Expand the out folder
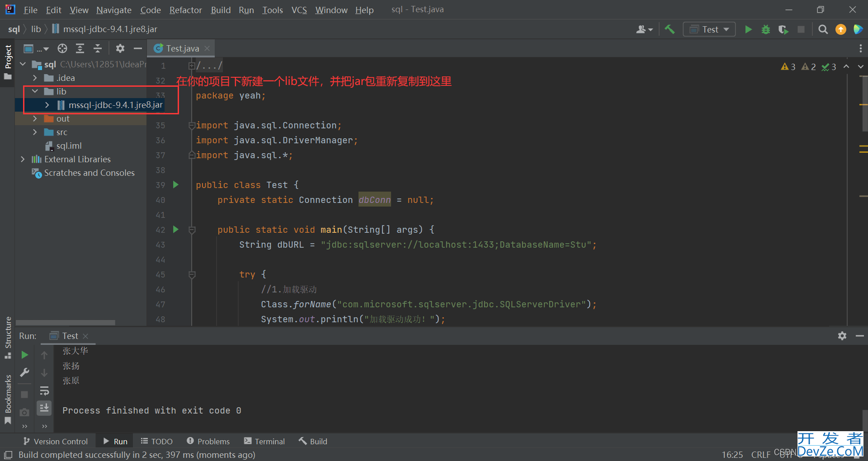868x461 pixels. 35,118
